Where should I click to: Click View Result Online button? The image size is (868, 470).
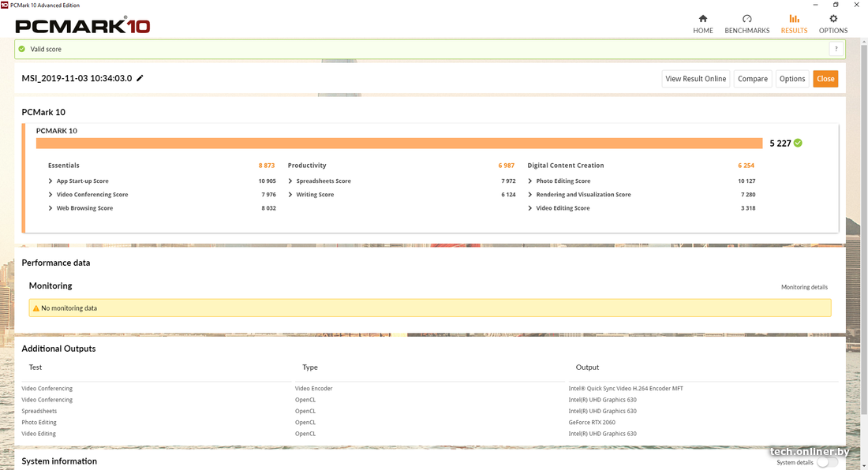tap(695, 79)
